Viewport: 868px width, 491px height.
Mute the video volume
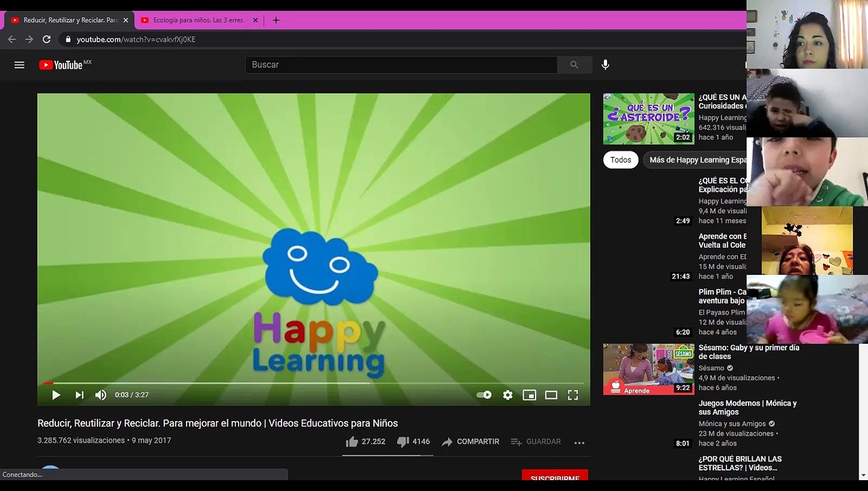tap(101, 395)
